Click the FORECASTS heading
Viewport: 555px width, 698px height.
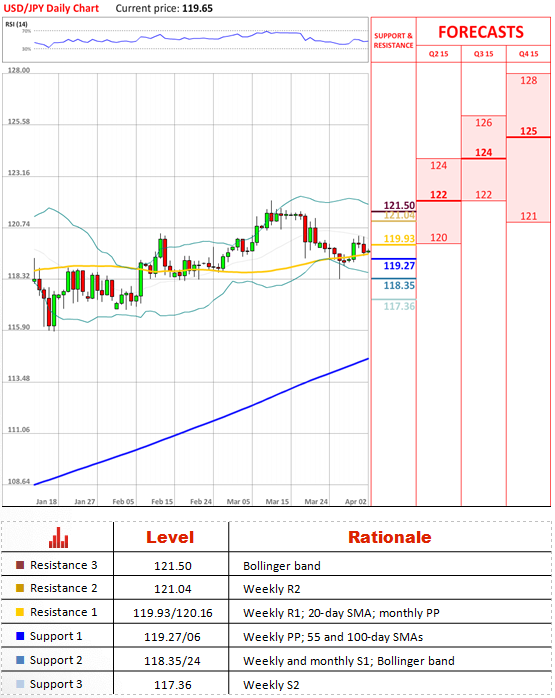(481, 32)
